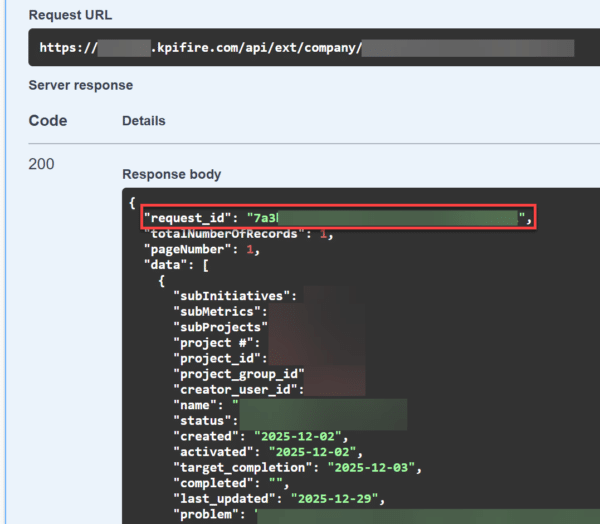The height and width of the screenshot is (524, 600).
Task: Click the "problem" key line
Action: pos(210,515)
